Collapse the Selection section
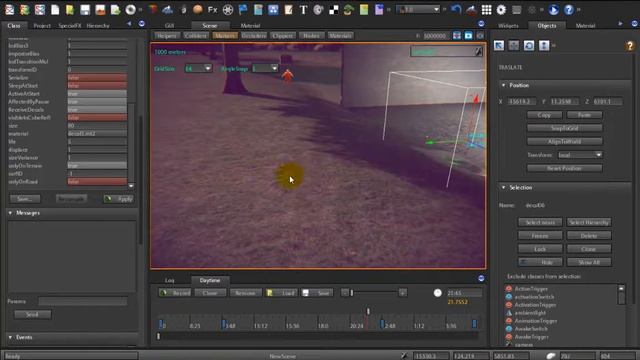The width and height of the screenshot is (640, 360). click(x=504, y=187)
